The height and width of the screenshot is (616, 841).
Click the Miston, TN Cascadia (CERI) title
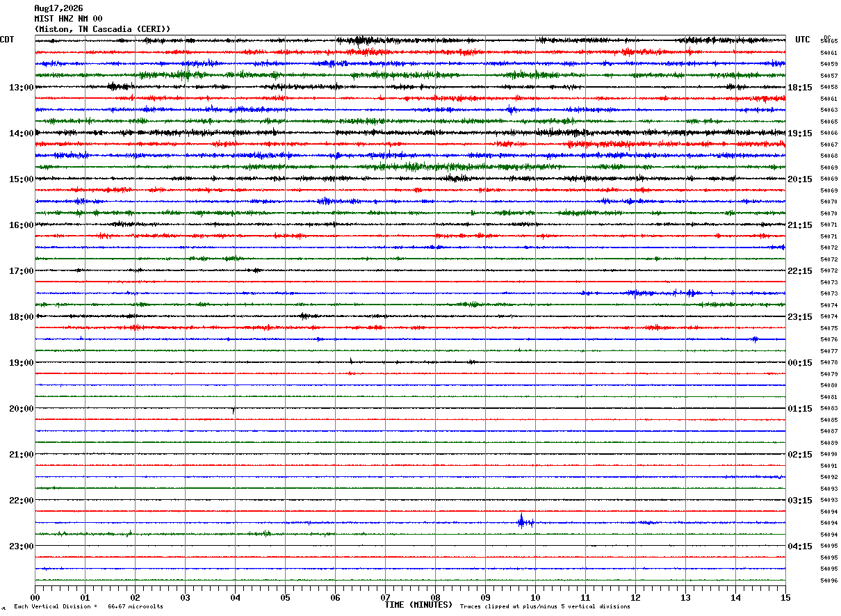tap(102, 29)
